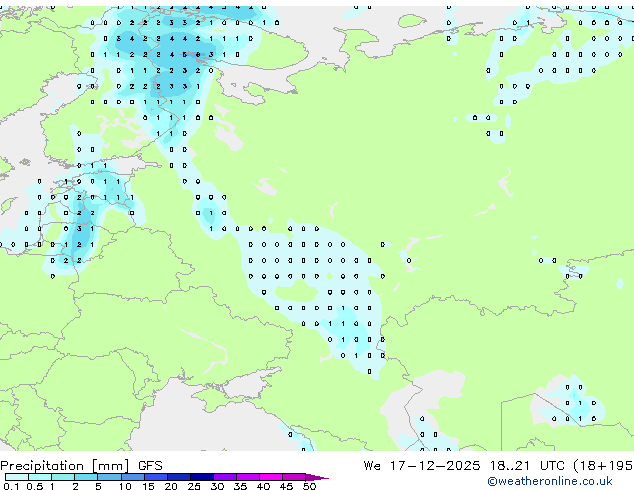Click the '50' legend scale label

[309, 486]
